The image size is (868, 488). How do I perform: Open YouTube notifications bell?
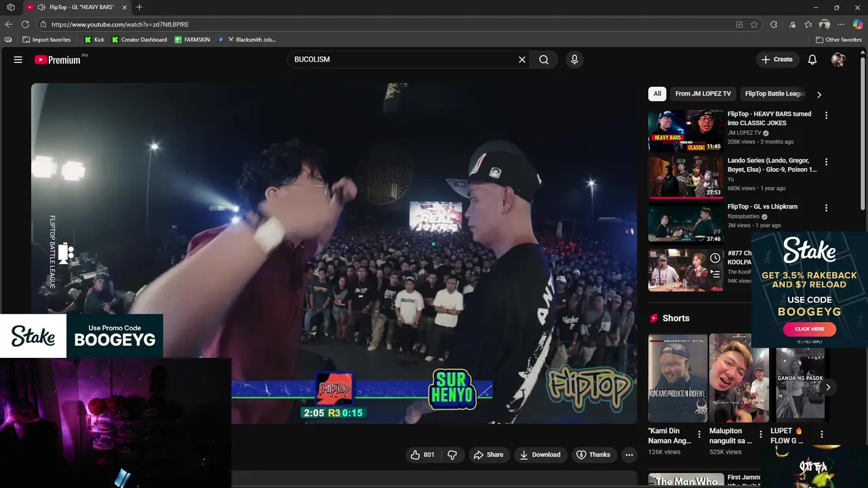tap(812, 60)
